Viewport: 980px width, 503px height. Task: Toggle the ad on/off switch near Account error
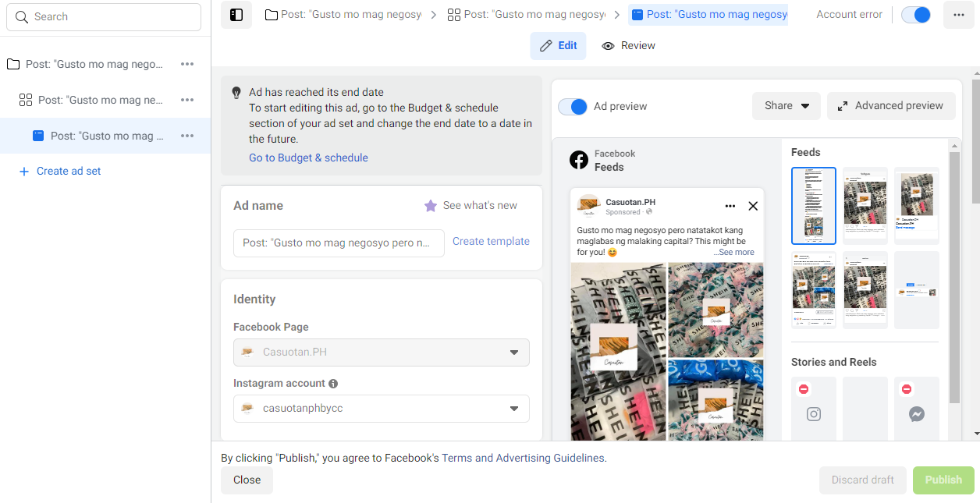(x=916, y=15)
